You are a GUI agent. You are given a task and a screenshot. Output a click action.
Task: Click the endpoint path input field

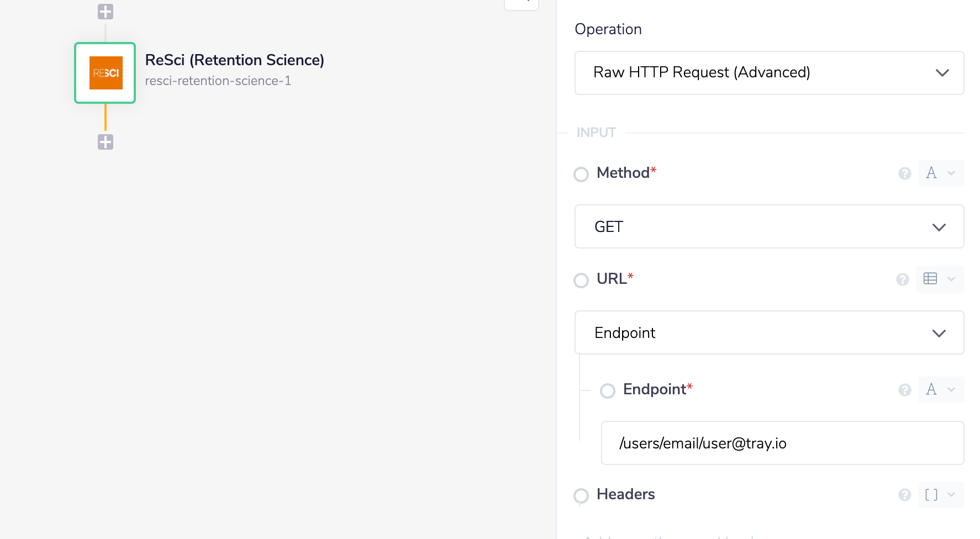tap(782, 443)
